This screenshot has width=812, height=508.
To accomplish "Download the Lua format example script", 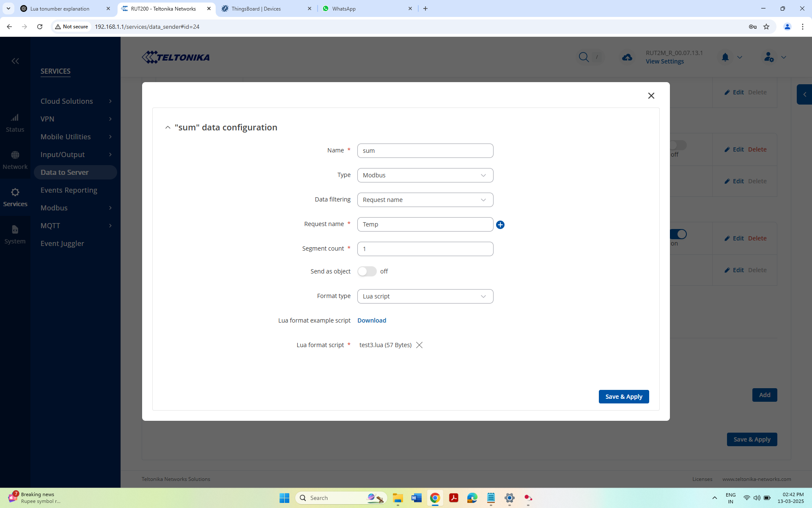I will tap(372, 320).
